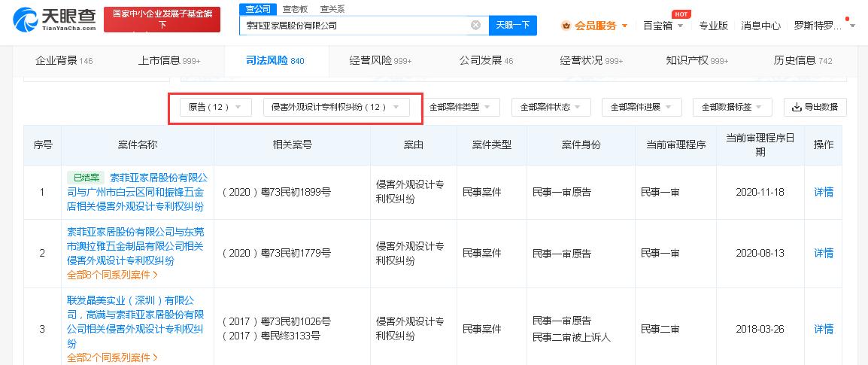Expand 全部8个同系列案件 in row 2
The width and height of the screenshot is (868, 365).
pyautogui.click(x=112, y=274)
